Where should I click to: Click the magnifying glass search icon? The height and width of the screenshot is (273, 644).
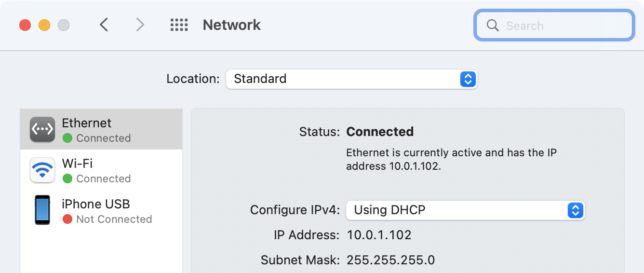[x=493, y=25]
